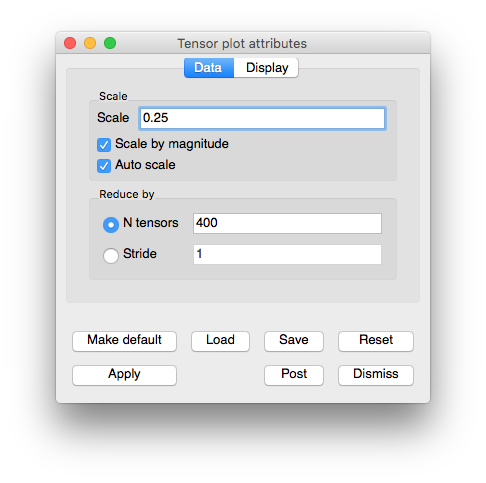Screen dimensions: 486x483
Task: Open the Display tab
Action: tap(266, 68)
